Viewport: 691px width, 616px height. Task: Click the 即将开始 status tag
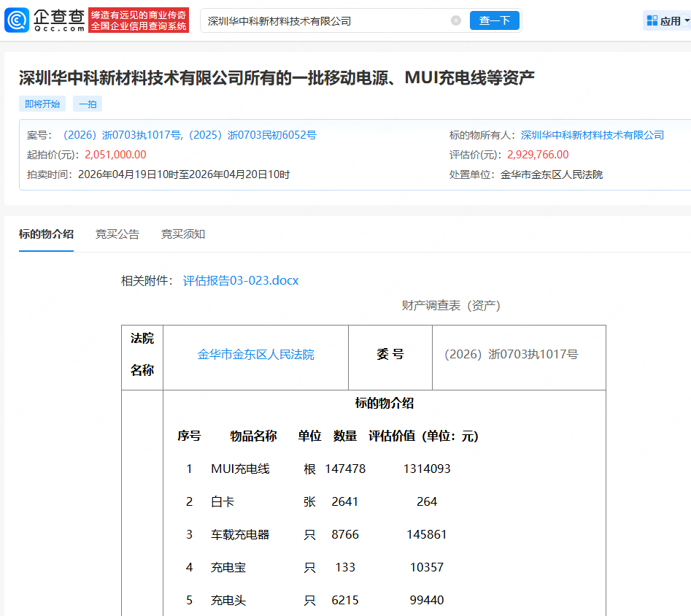pyautogui.click(x=42, y=104)
